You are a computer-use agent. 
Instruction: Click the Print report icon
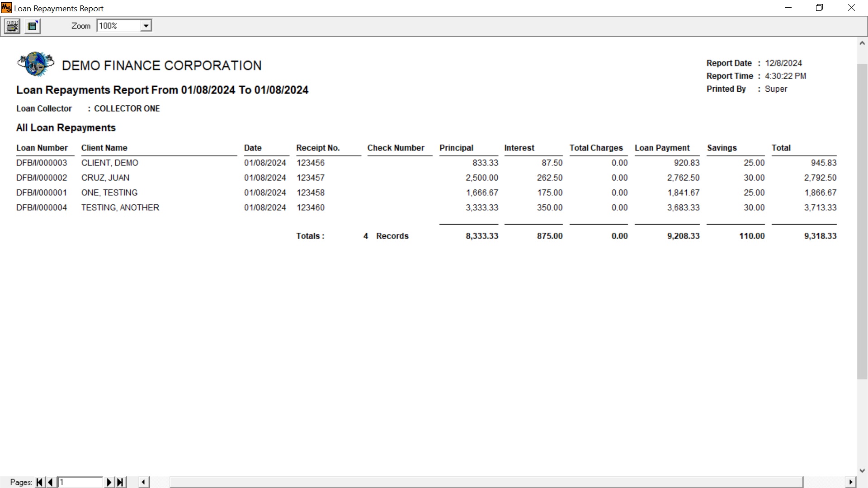point(12,26)
